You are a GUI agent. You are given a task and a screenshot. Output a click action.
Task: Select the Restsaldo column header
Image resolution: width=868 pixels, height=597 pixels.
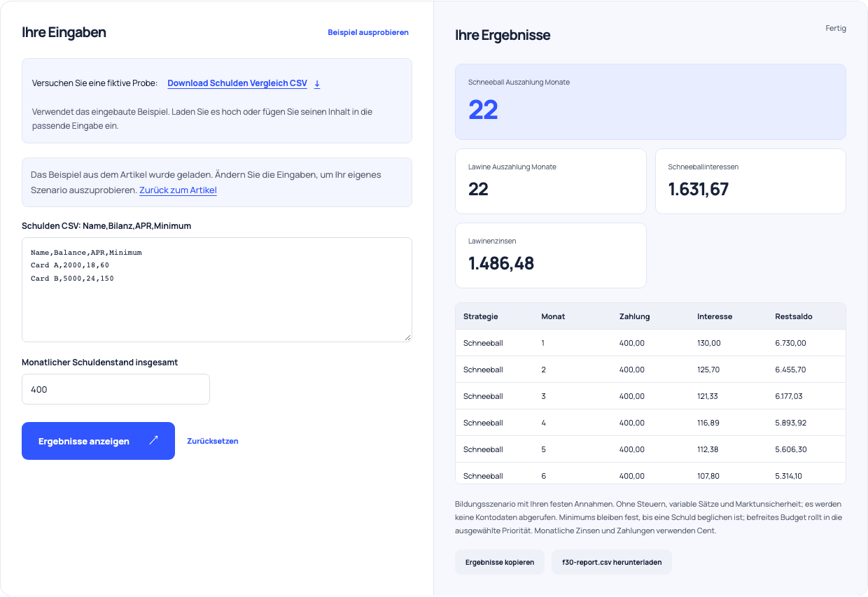point(794,316)
